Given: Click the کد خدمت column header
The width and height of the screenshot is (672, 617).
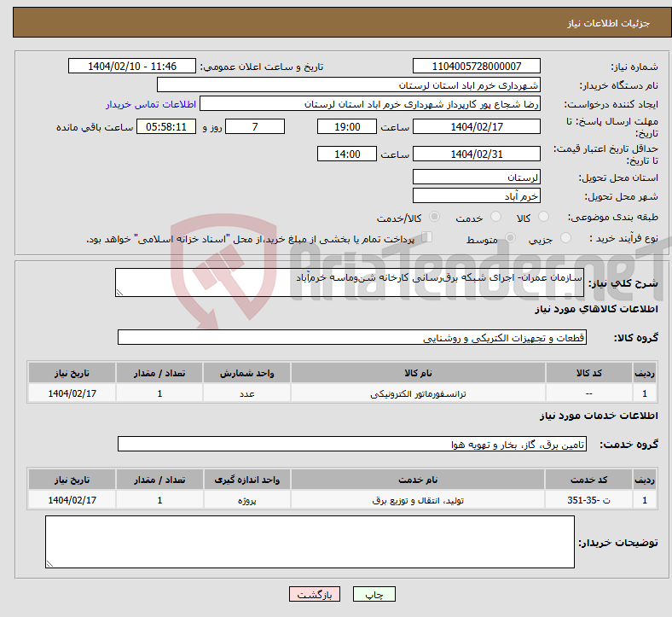Looking at the screenshot, I should tap(589, 480).
